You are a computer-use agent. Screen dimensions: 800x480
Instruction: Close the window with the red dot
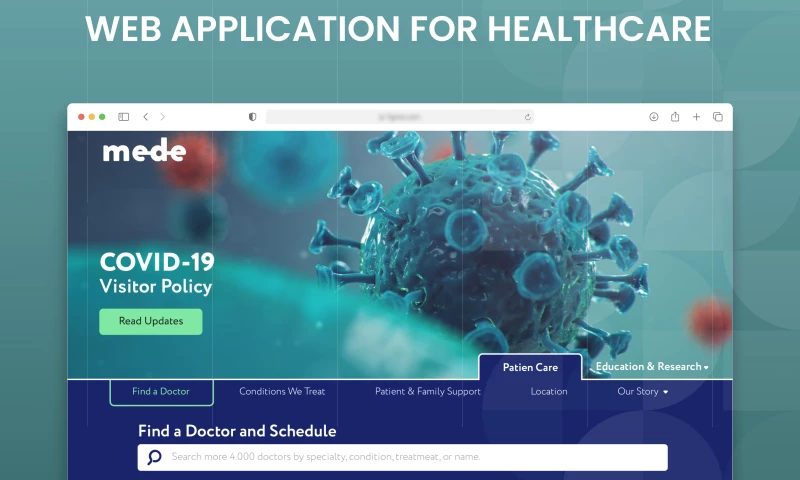[81, 117]
